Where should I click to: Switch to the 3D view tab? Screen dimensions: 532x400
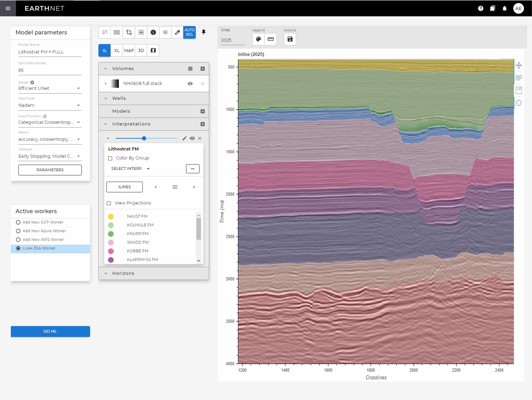pyautogui.click(x=141, y=50)
